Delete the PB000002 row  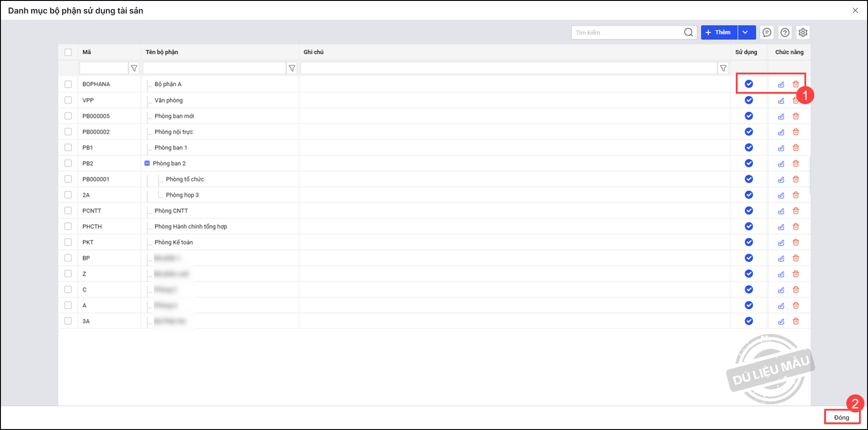pyautogui.click(x=796, y=132)
